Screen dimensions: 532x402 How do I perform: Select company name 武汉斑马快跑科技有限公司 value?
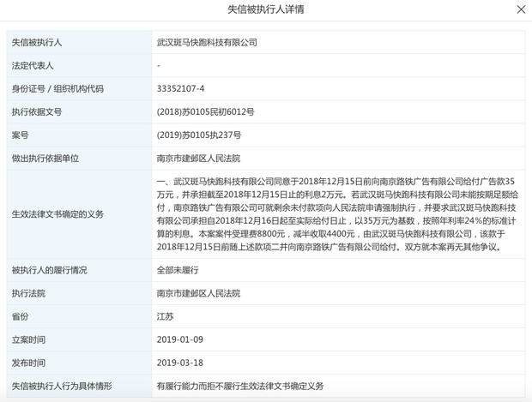click(207, 42)
